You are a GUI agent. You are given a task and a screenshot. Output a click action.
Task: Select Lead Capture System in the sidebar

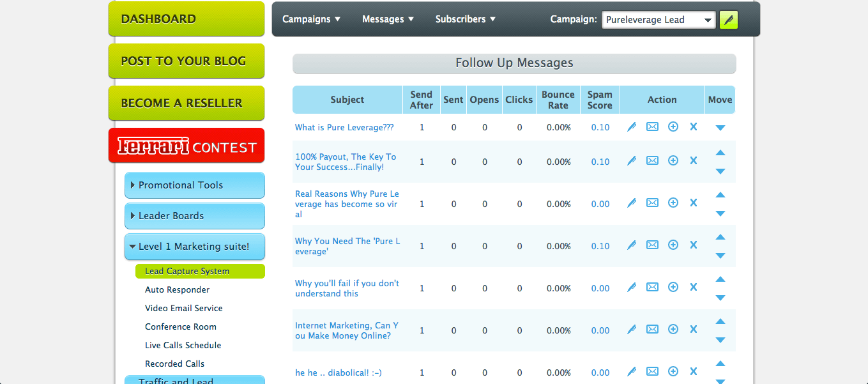pos(200,271)
